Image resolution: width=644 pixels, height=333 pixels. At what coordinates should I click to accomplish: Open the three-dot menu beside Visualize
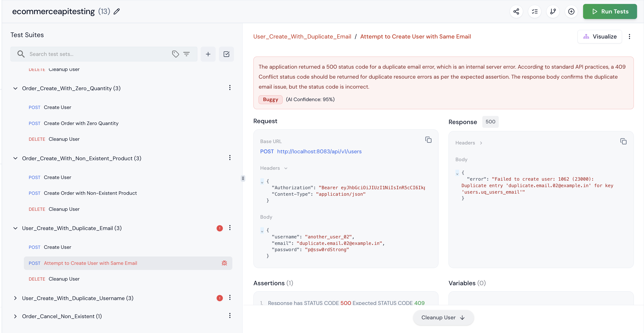point(629,37)
